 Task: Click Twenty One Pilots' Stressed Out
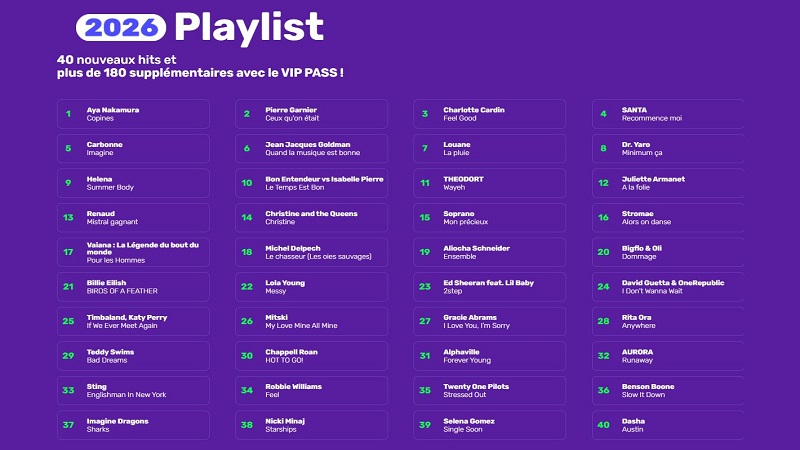point(490,391)
